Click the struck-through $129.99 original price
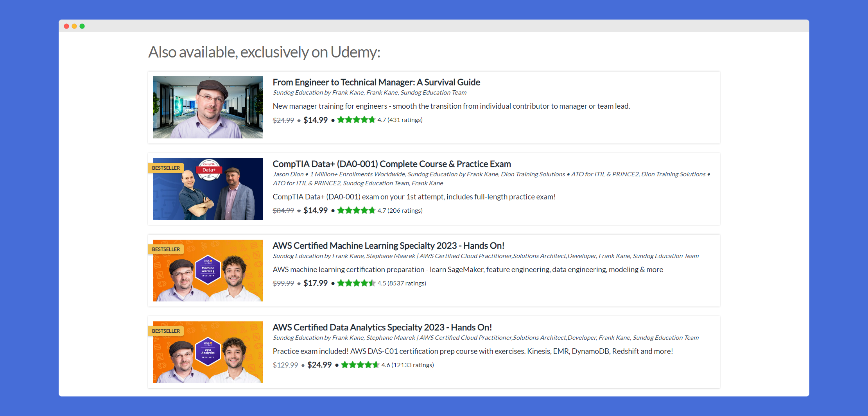Image resolution: width=868 pixels, height=416 pixels. [285, 365]
